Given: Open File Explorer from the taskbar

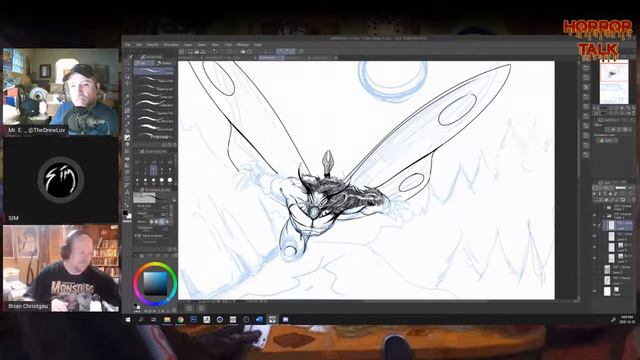Looking at the screenshot, I should coord(167,320).
